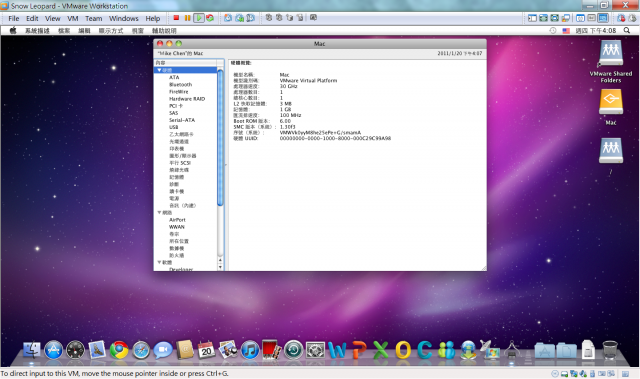
Task: Launch Safari from the dock
Action: point(141,350)
